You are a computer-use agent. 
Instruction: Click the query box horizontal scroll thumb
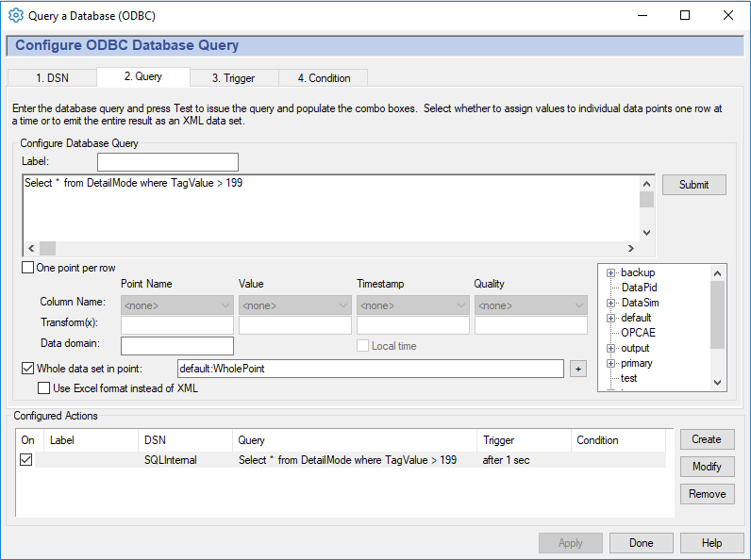coord(47,248)
